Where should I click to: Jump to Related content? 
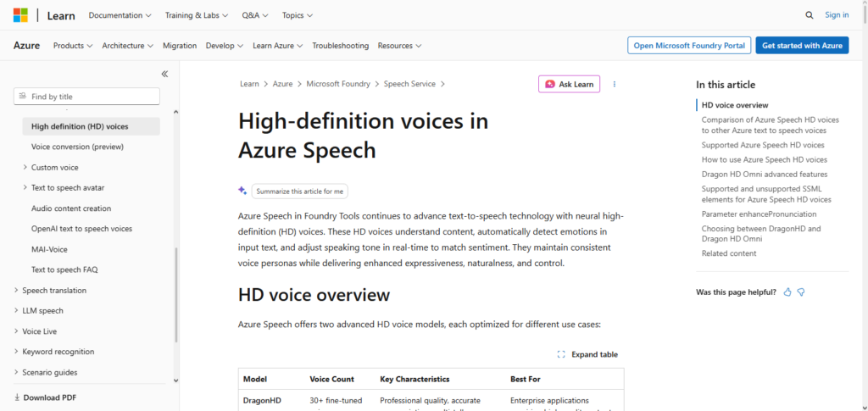729,253
